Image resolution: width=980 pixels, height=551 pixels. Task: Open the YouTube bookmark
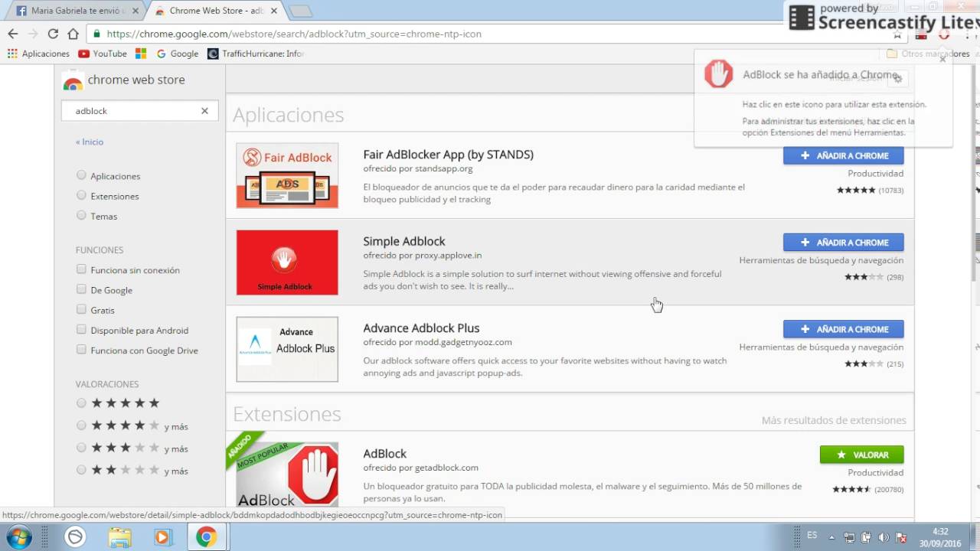103,54
